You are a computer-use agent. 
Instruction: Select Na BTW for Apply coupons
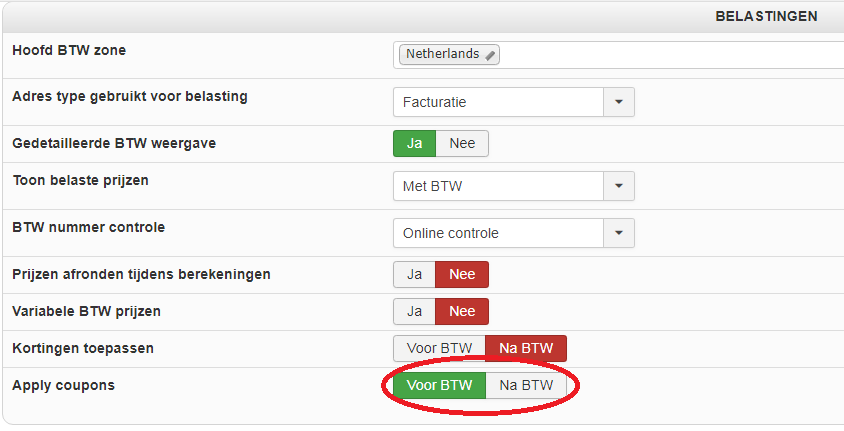tap(526, 386)
